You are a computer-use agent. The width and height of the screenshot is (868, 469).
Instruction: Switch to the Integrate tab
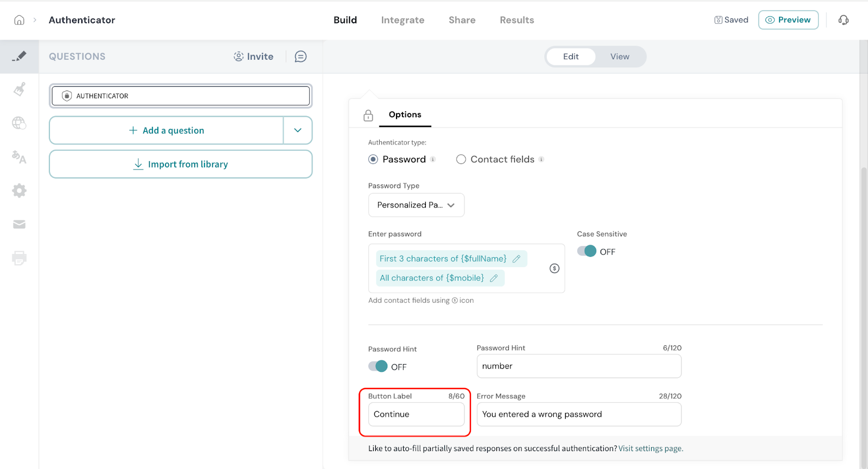[x=403, y=20]
